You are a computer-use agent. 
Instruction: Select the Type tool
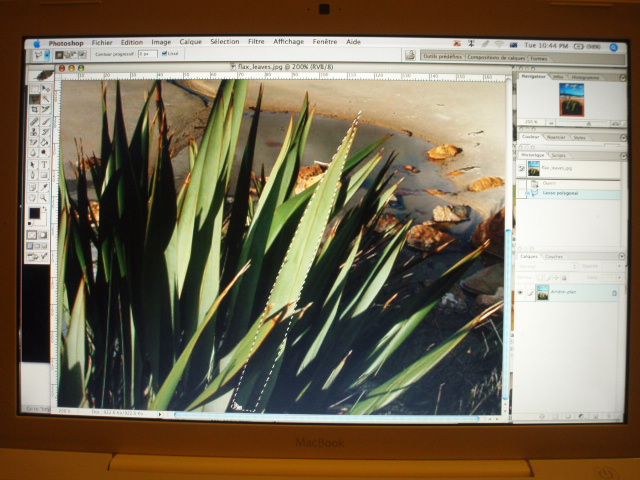coord(45,165)
